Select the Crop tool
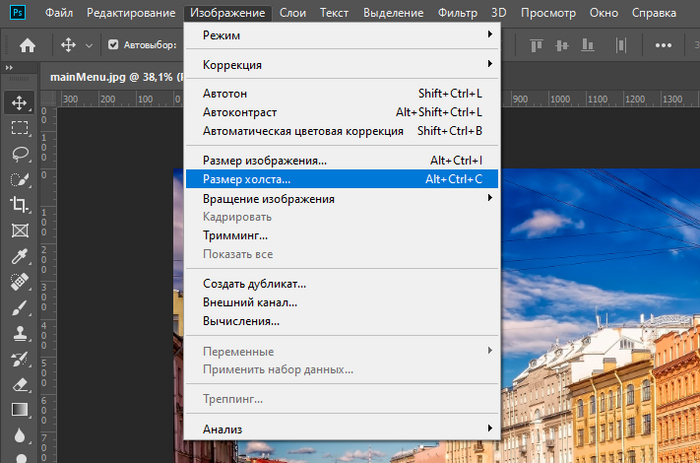The width and height of the screenshot is (700, 463). (19, 204)
